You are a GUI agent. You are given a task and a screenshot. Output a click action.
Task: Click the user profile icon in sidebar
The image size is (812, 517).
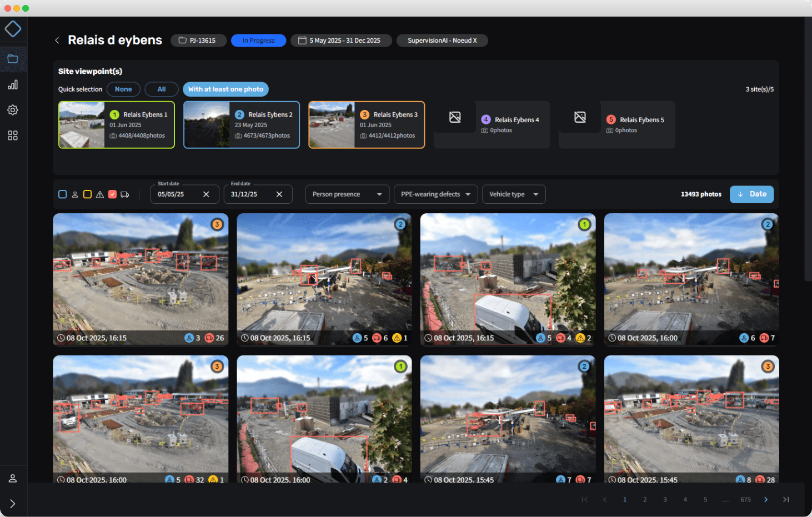[x=13, y=478]
